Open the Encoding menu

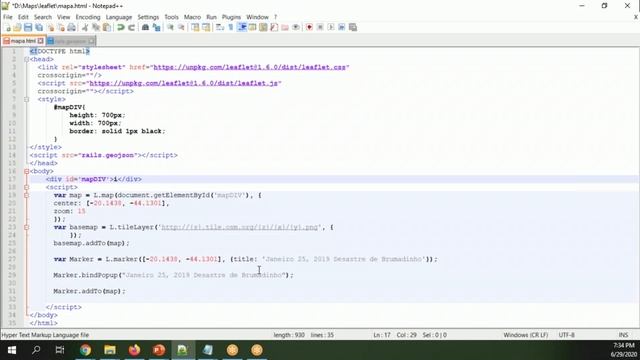(88, 17)
